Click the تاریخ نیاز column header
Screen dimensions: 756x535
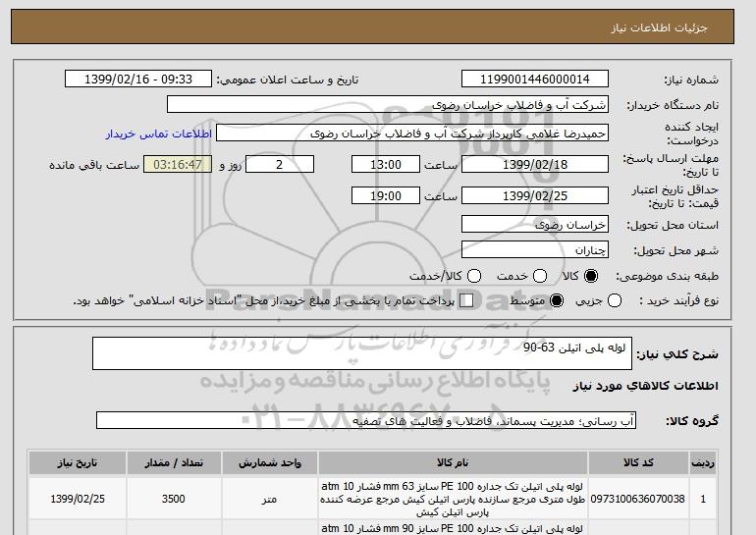coord(78,463)
